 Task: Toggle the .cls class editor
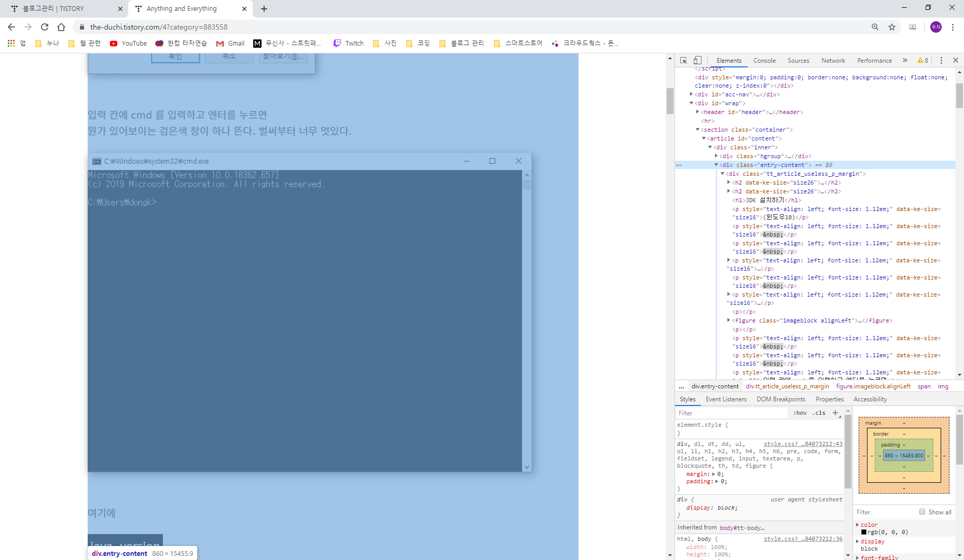(819, 413)
